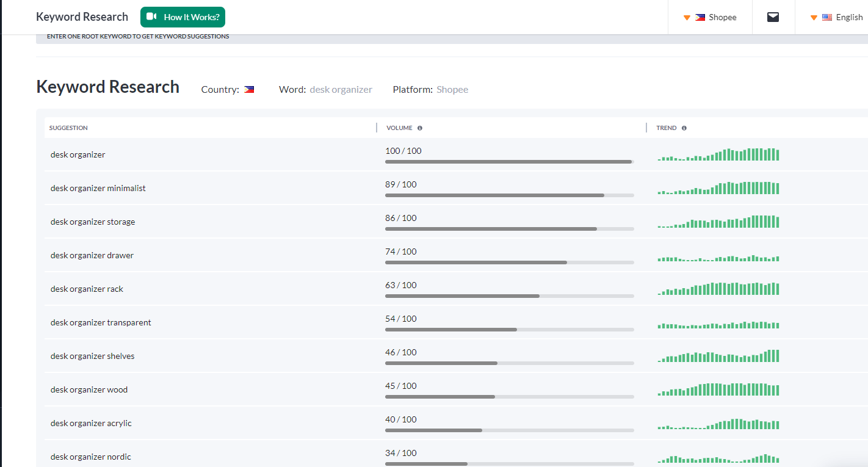This screenshot has height=467, width=868.
Task: Sort by the TREND column header
Action: 667,128
